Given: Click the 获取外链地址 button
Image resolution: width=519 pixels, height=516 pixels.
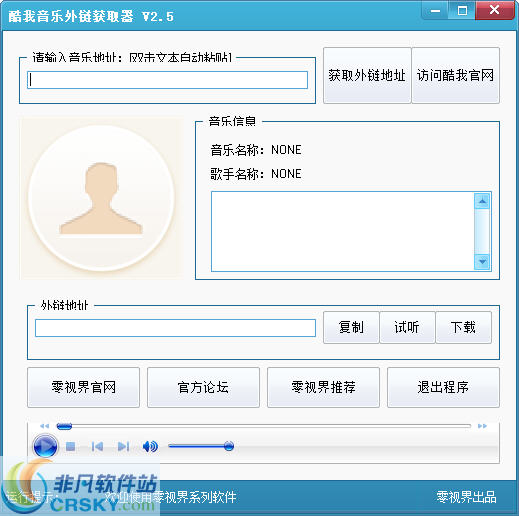Looking at the screenshot, I should point(367,75).
